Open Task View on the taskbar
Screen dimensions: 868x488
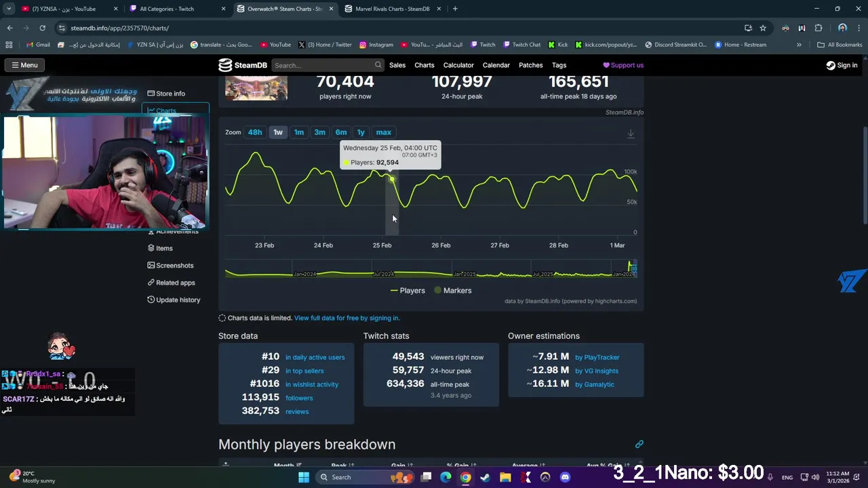426,477
